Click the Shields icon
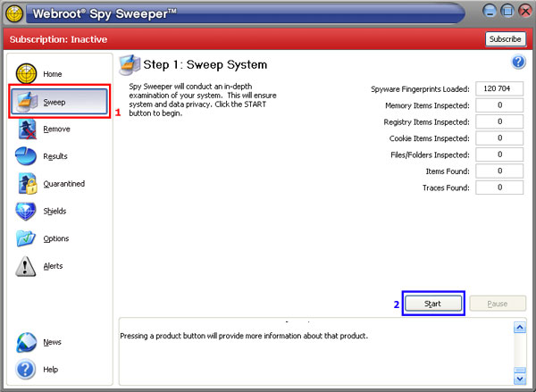Viewport: 536px width, 392px height. pyautogui.click(x=26, y=211)
